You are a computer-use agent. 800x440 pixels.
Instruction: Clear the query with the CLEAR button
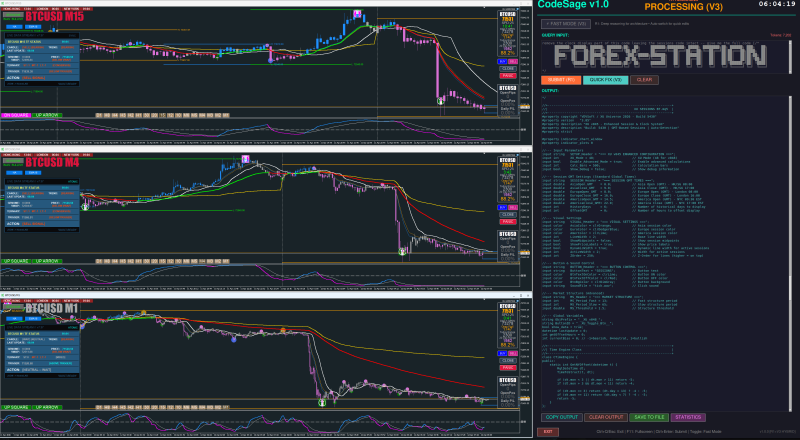pyautogui.click(x=644, y=80)
